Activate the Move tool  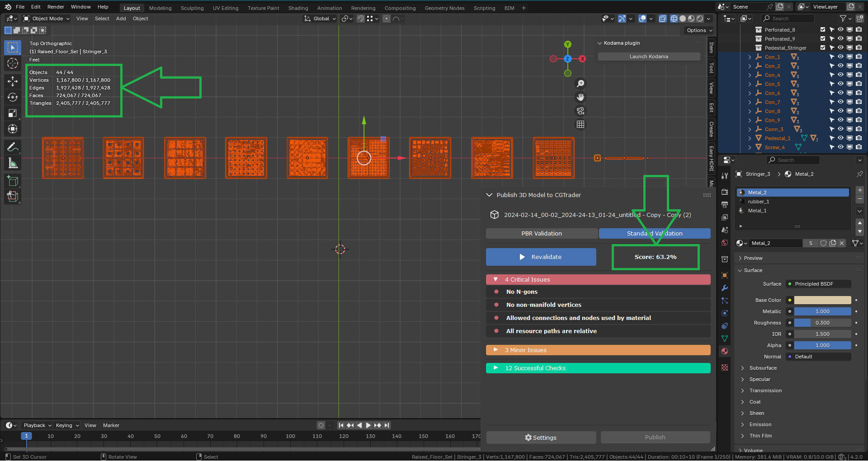tap(13, 81)
